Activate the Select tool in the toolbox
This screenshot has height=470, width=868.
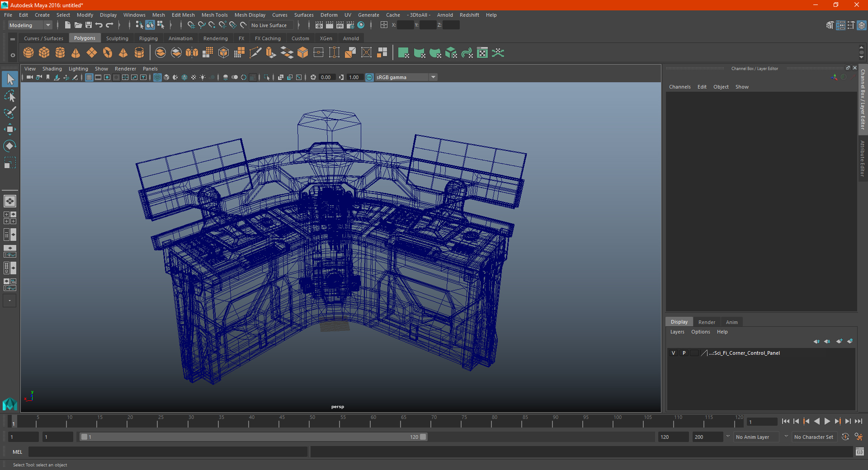(x=10, y=80)
